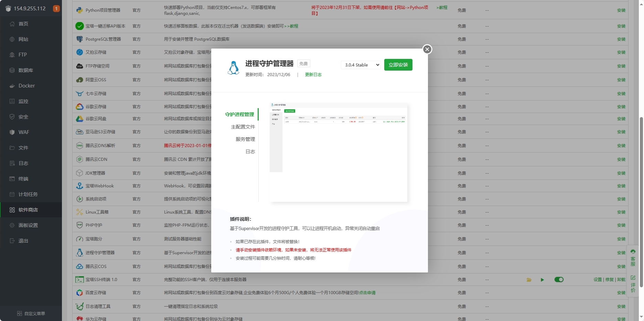Click the 评价 feedback icon
The image size is (644, 321).
click(633, 283)
